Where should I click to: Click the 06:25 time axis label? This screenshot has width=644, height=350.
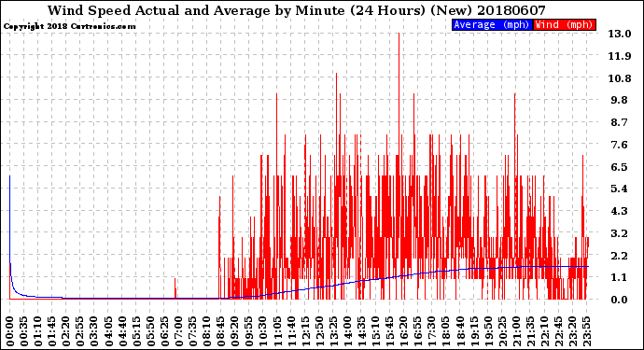[164, 331]
